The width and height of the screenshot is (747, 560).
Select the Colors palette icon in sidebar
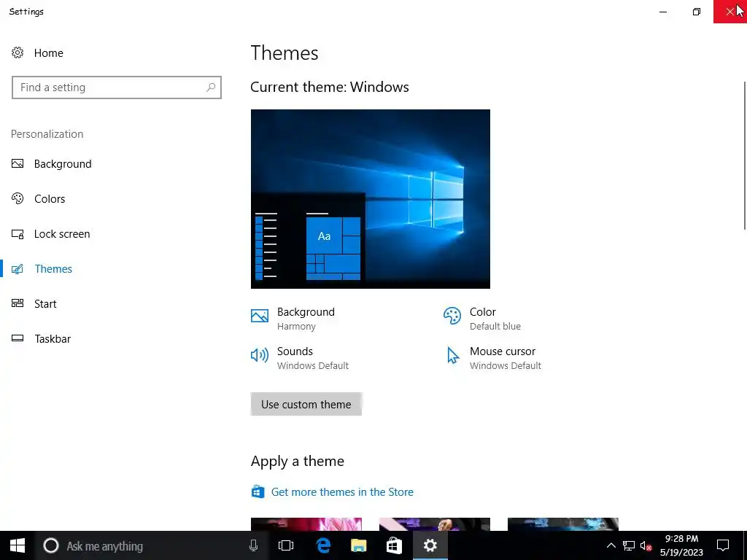click(x=18, y=198)
